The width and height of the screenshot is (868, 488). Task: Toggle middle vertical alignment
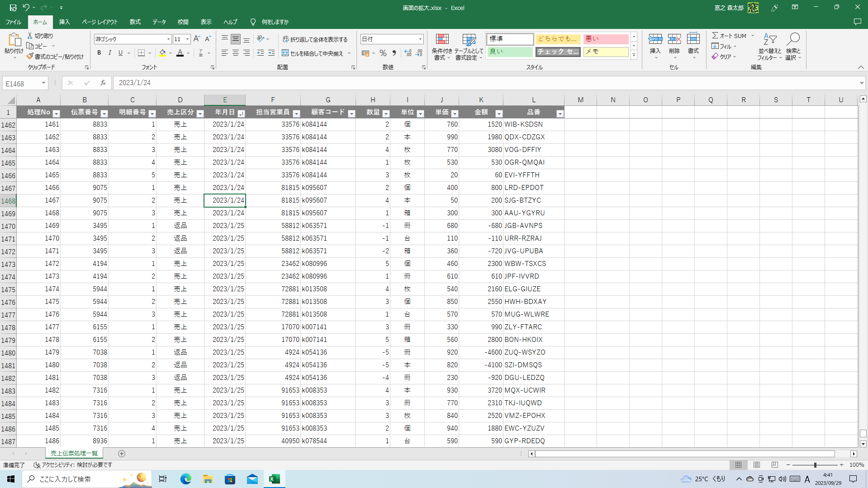tap(236, 39)
